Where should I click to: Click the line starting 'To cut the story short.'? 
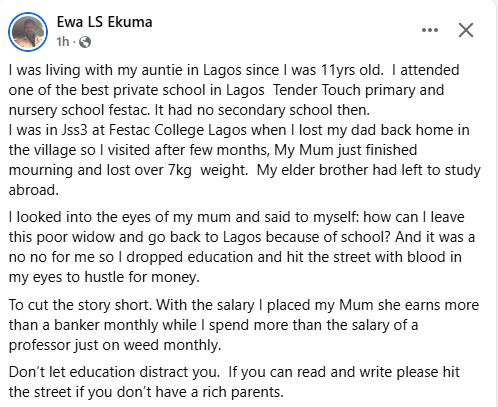(244, 305)
